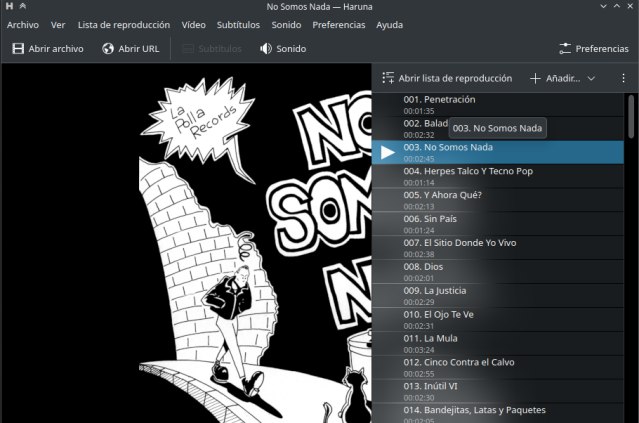The image size is (639, 423).
Task: Open the Subtítulos menu in menu bar
Action: [238, 25]
